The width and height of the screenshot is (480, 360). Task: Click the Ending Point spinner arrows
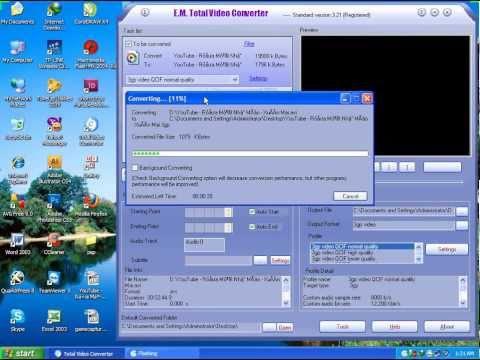click(x=228, y=227)
